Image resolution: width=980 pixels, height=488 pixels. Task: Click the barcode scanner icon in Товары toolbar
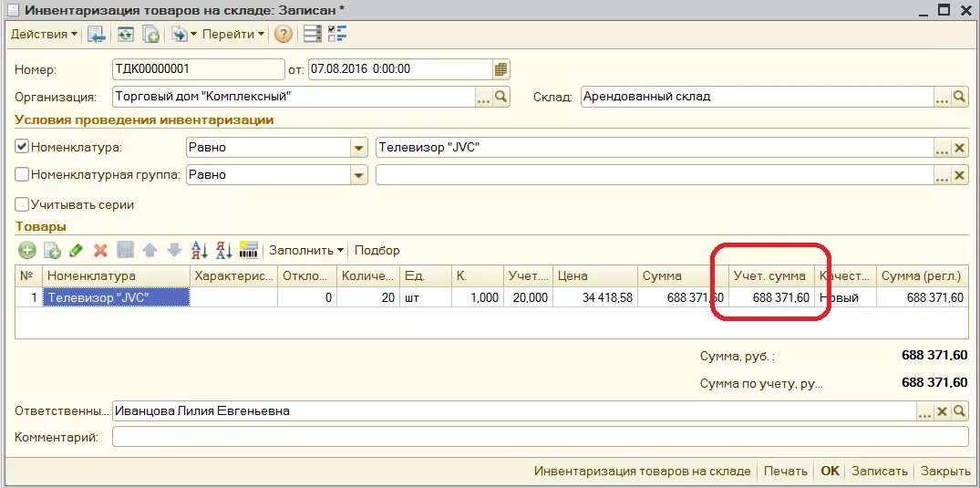249,250
